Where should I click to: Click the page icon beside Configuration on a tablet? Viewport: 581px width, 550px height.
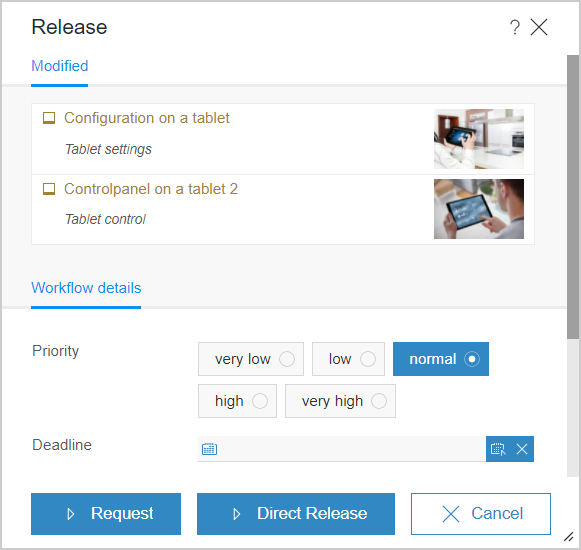coord(49,118)
